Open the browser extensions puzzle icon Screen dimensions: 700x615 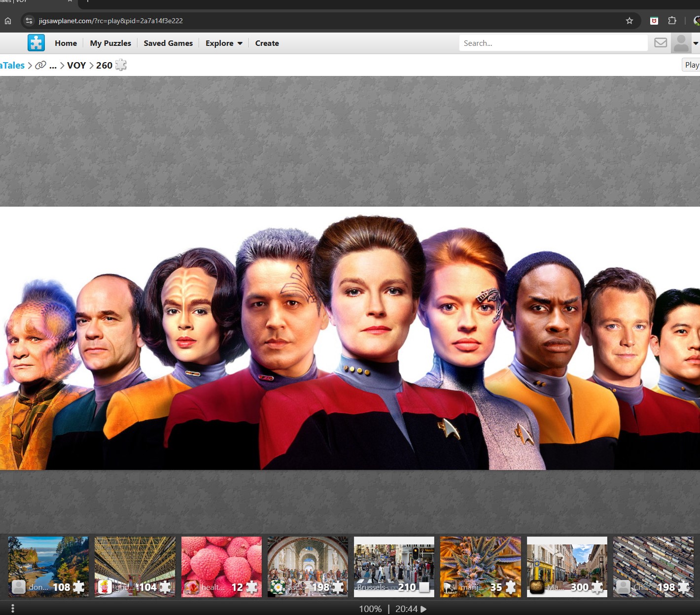point(672,21)
